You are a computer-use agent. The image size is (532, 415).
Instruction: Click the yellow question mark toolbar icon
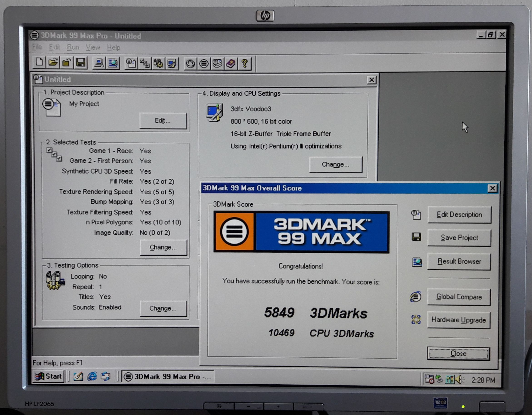tap(245, 64)
